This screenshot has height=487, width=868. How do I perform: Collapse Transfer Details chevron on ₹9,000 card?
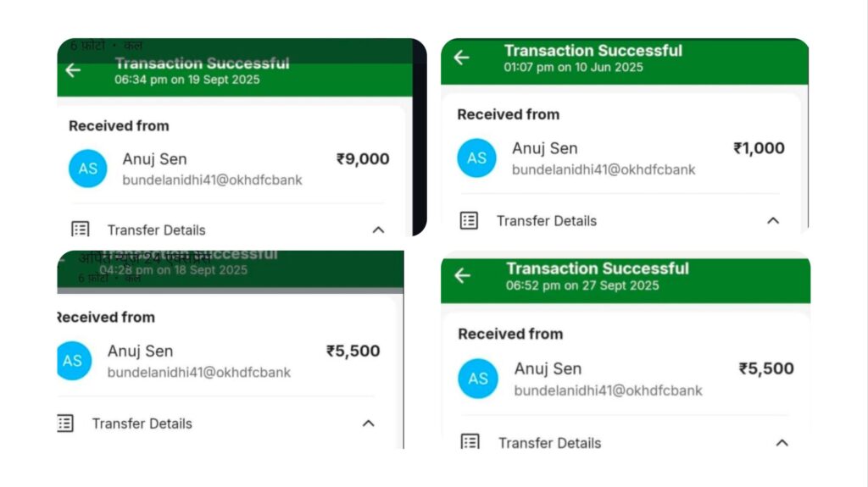378,230
